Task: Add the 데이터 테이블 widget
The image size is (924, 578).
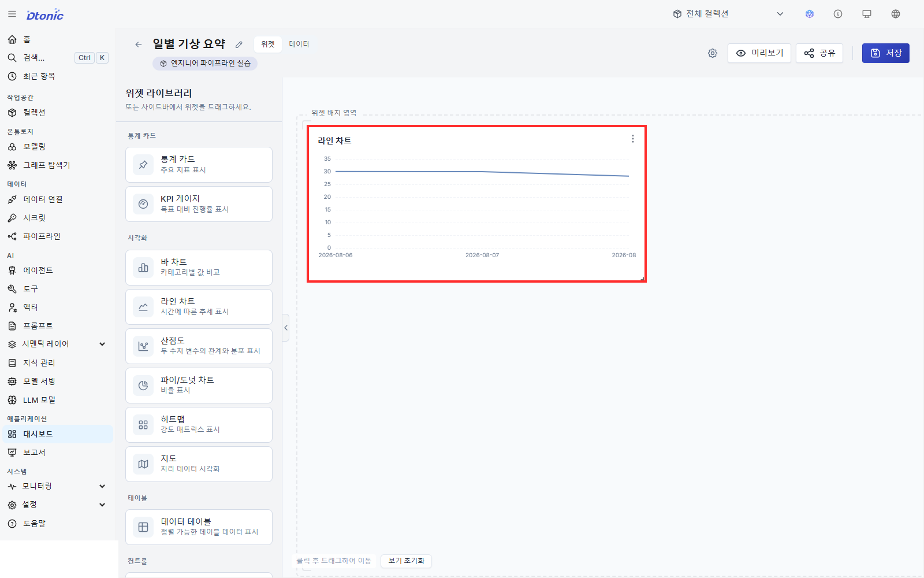Action: click(199, 527)
